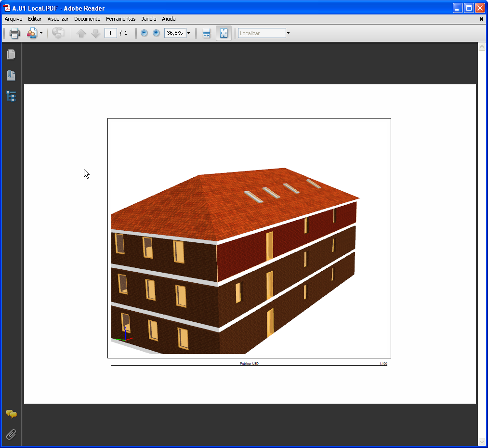Image resolution: width=488 pixels, height=448 pixels.
Task: Print the document A.01 Local.PDF
Action: [x=14, y=33]
